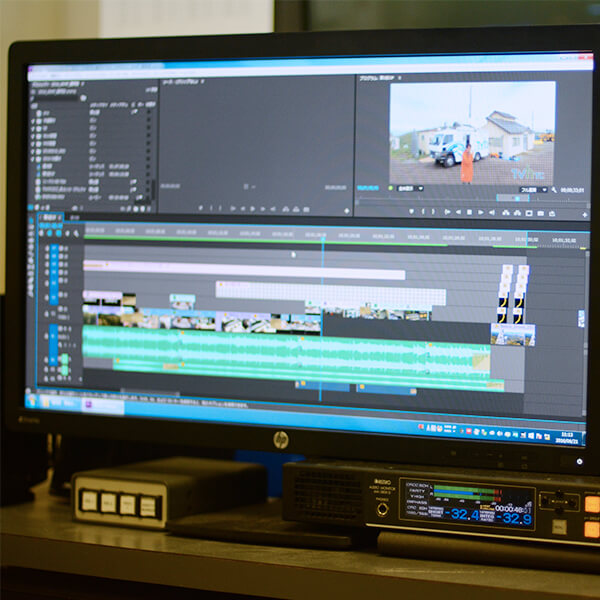This screenshot has width=600, height=600.
Task: Switch Project panel to icon view
Action: tap(39, 207)
